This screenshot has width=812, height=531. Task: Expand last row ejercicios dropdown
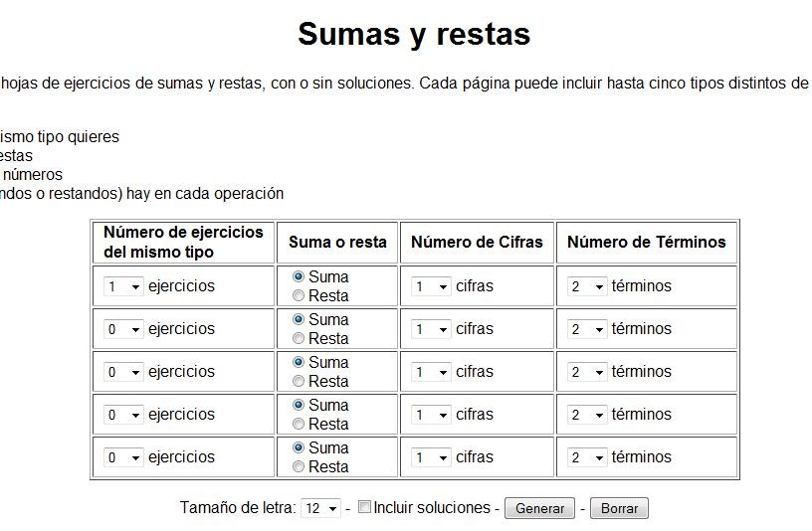[x=123, y=457]
